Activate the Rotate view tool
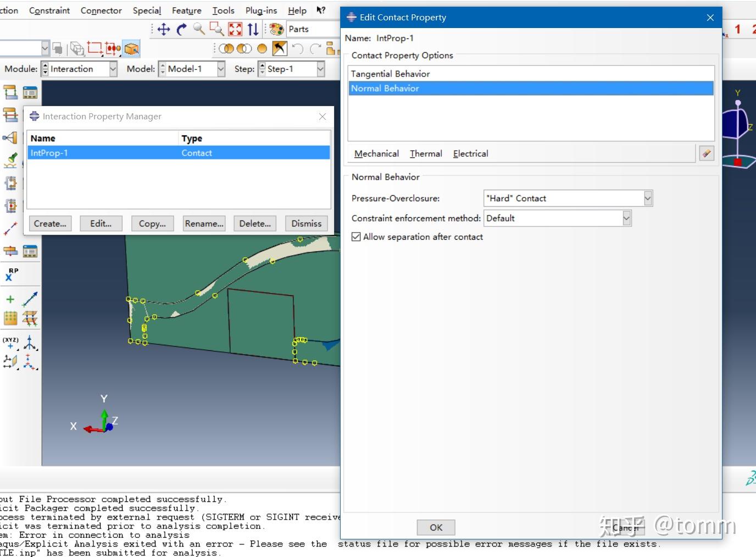Viewport: 756px width, 557px height. [181, 29]
